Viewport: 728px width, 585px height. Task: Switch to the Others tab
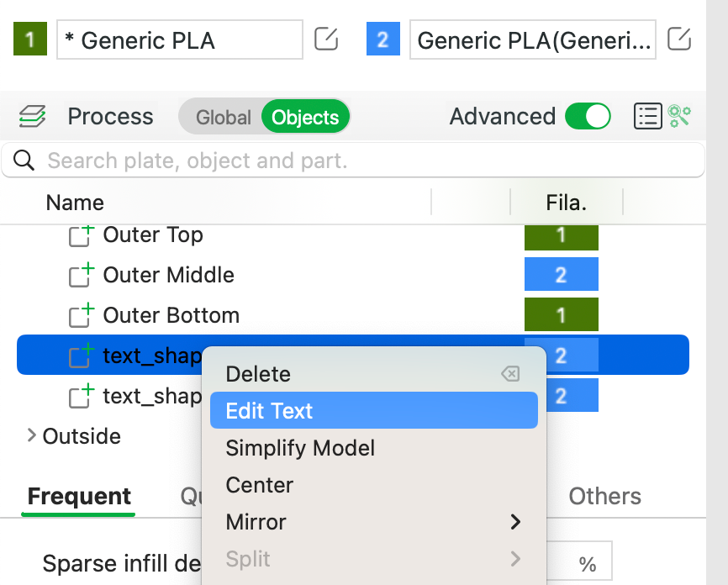[x=605, y=496]
